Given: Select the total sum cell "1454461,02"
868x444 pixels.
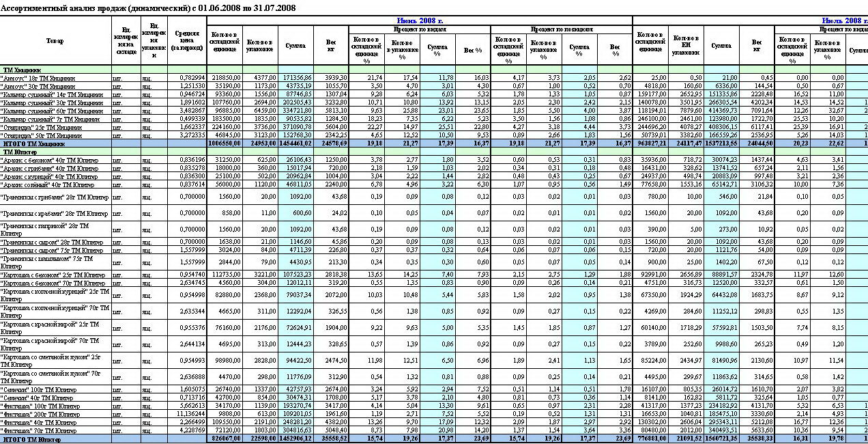Looking at the screenshot, I should click(295, 143).
